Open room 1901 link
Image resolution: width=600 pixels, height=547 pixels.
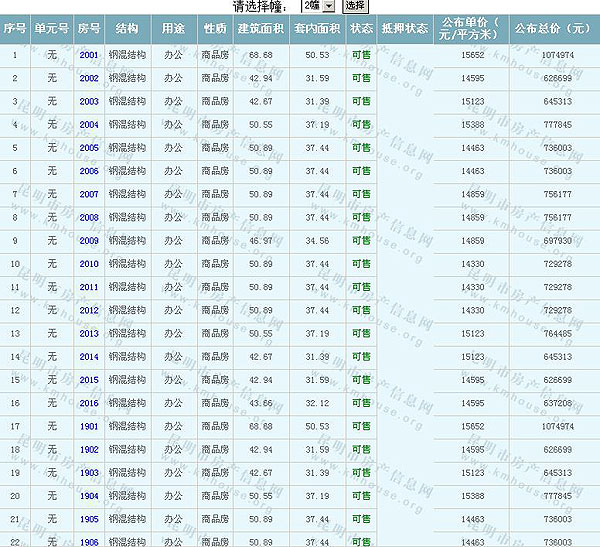coord(89,426)
